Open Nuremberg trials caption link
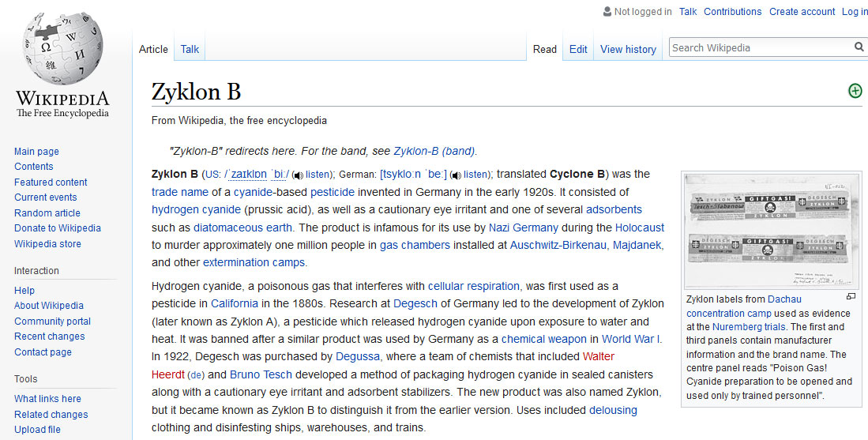This screenshot has height=440, width=868. click(x=749, y=326)
